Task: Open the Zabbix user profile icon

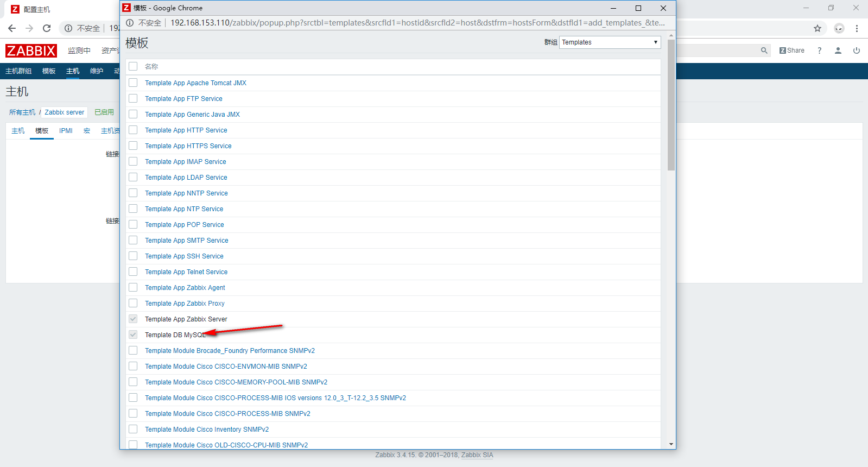Action: (x=838, y=51)
